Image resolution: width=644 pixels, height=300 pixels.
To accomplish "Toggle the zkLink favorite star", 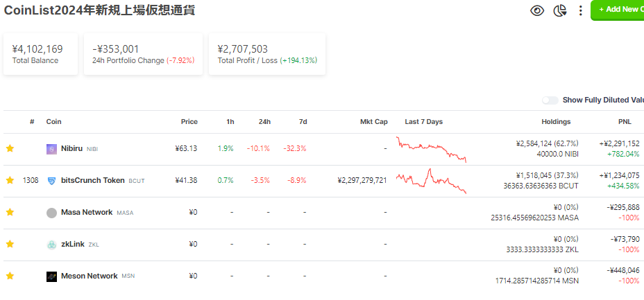I will tap(10, 244).
